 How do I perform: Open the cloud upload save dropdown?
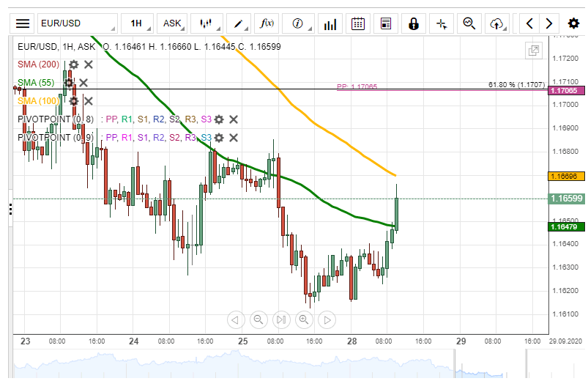[x=497, y=23]
